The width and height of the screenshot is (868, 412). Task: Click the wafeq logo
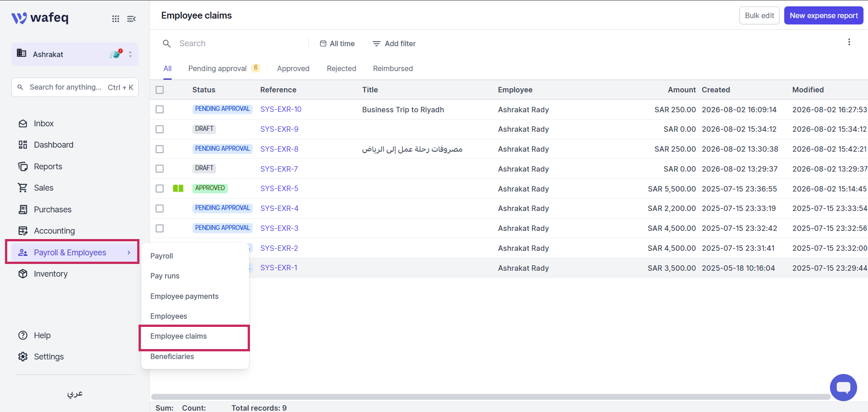click(40, 18)
